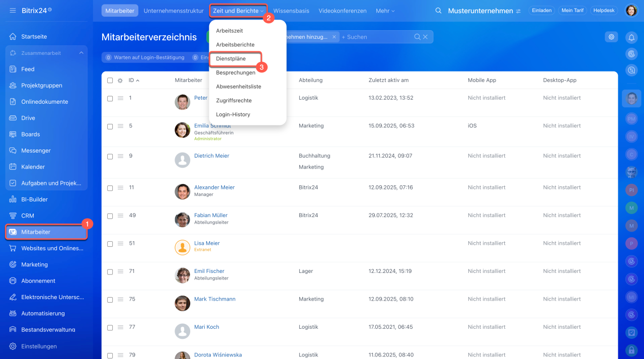Image resolution: width=644 pixels, height=359 pixels.
Task: Open the employee list settings gear button
Action: pos(611,37)
